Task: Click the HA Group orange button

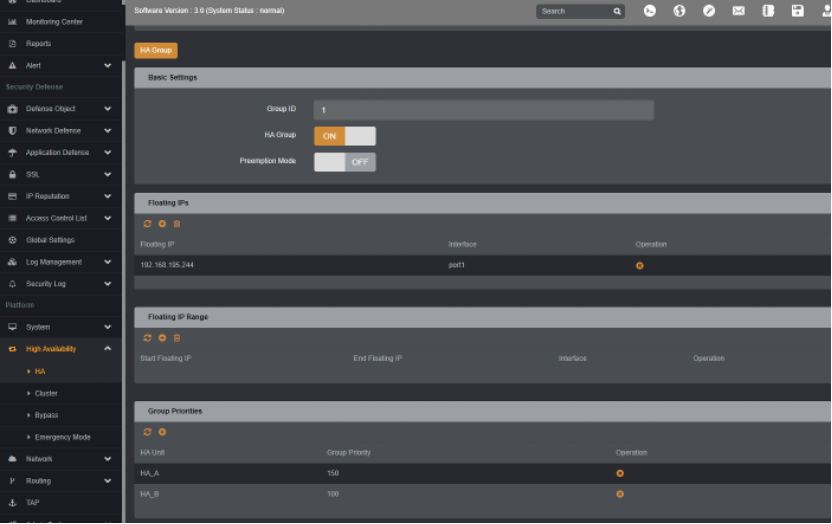Action: 156,50
